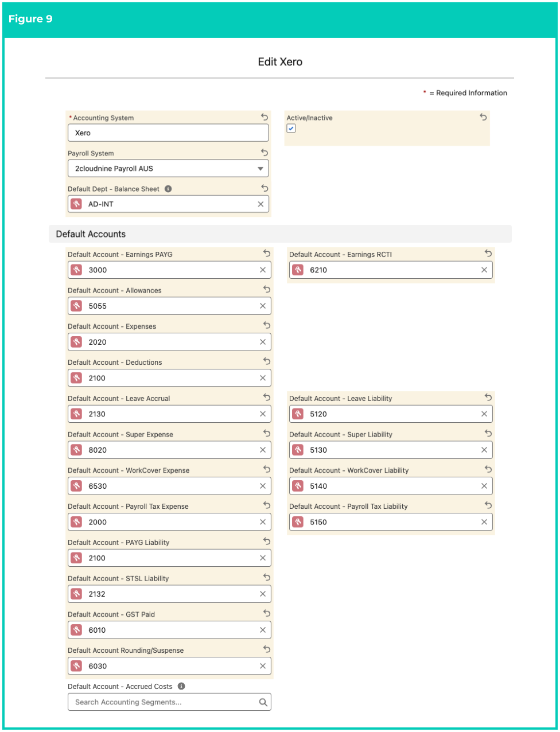The height and width of the screenshot is (732, 560).
Task: Undo Default Account - Deductions
Action: pyautogui.click(x=267, y=361)
